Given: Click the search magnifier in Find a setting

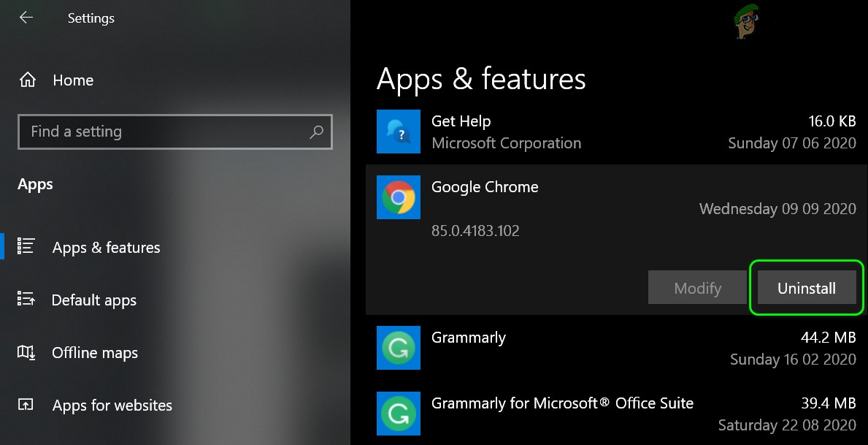Looking at the screenshot, I should pyautogui.click(x=316, y=132).
